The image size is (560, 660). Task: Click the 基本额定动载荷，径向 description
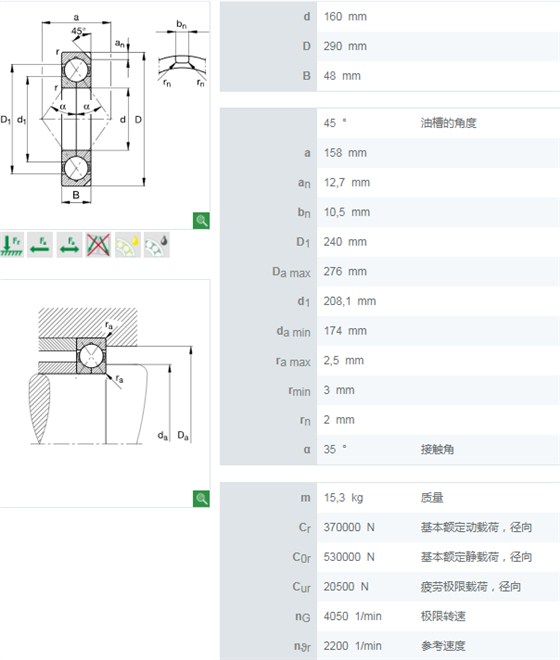[x=476, y=527]
